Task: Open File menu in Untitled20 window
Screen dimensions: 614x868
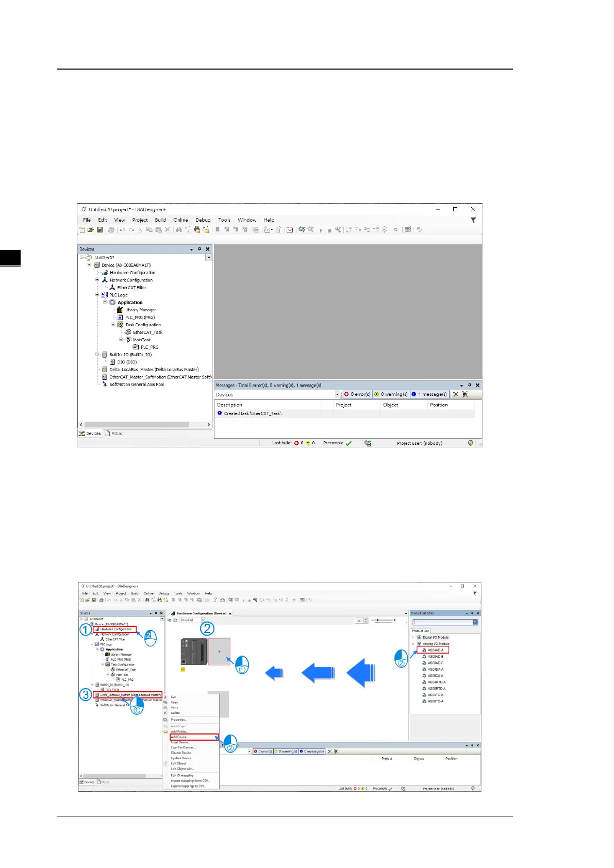Action: pyautogui.click(x=87, y=220)
